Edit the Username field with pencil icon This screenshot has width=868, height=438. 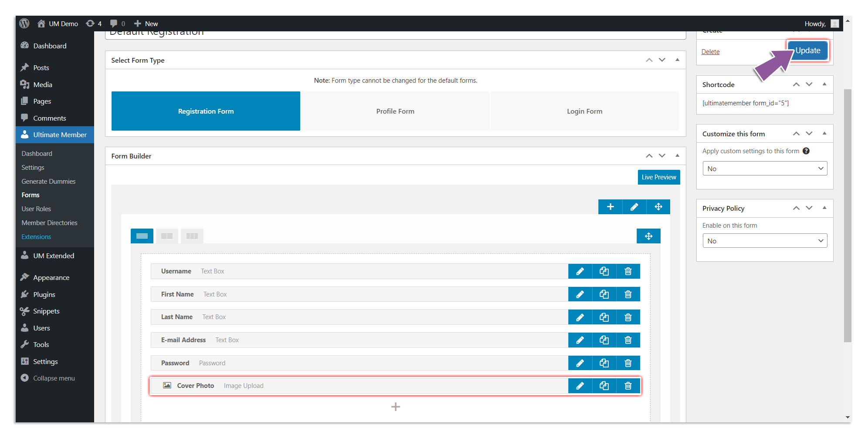[x=580, y=271]
